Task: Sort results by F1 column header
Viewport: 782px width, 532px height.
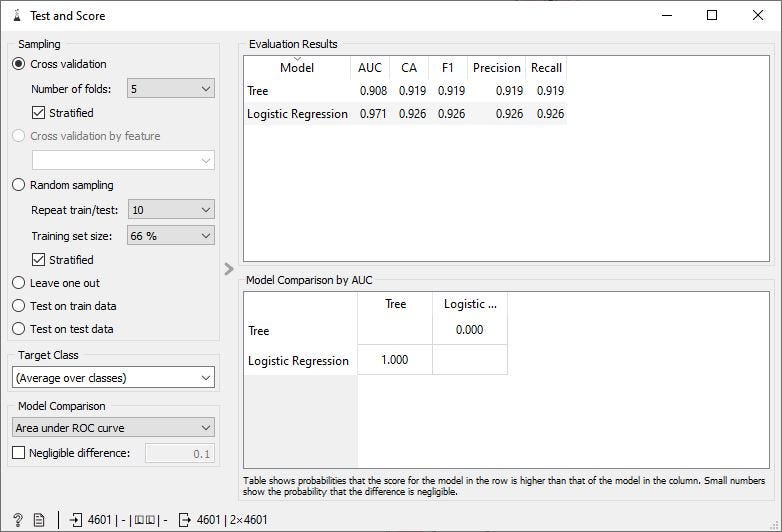Action: (448, 68)
